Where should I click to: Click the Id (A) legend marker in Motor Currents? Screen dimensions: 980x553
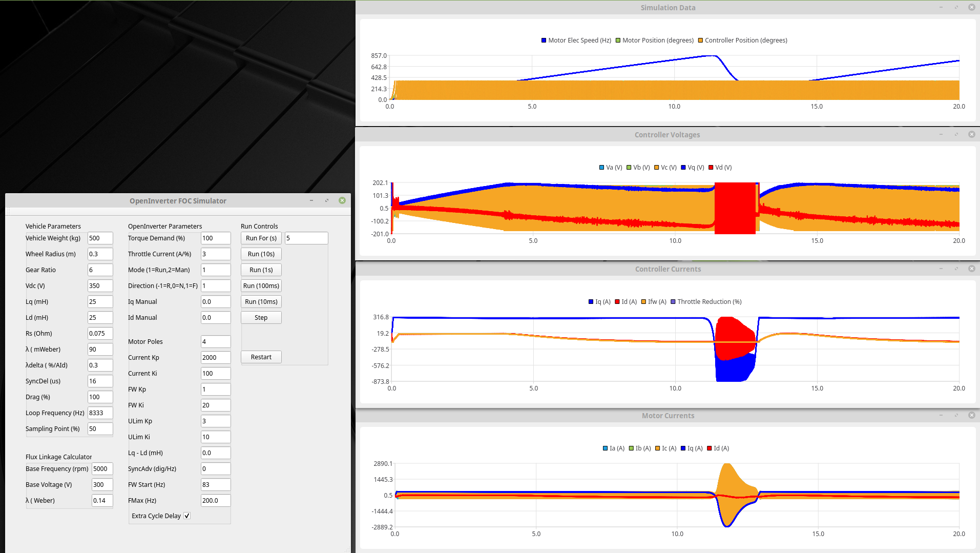click(710, 448)
